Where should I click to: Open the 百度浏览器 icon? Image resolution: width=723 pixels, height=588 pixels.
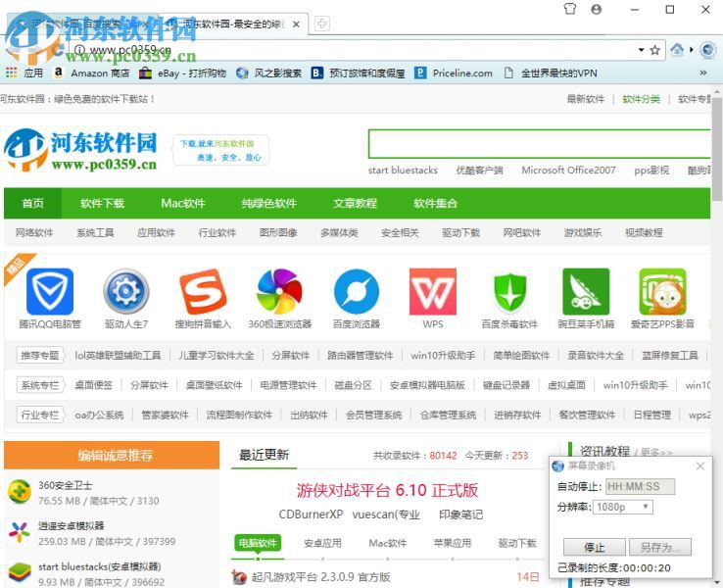point(357,291)
